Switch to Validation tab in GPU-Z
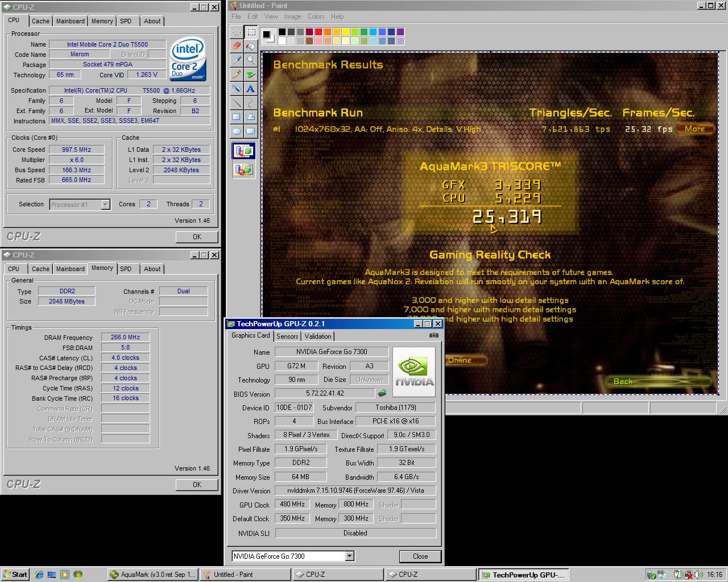The height and width of the screenshot is (582, 728). (x=317, y=336)
